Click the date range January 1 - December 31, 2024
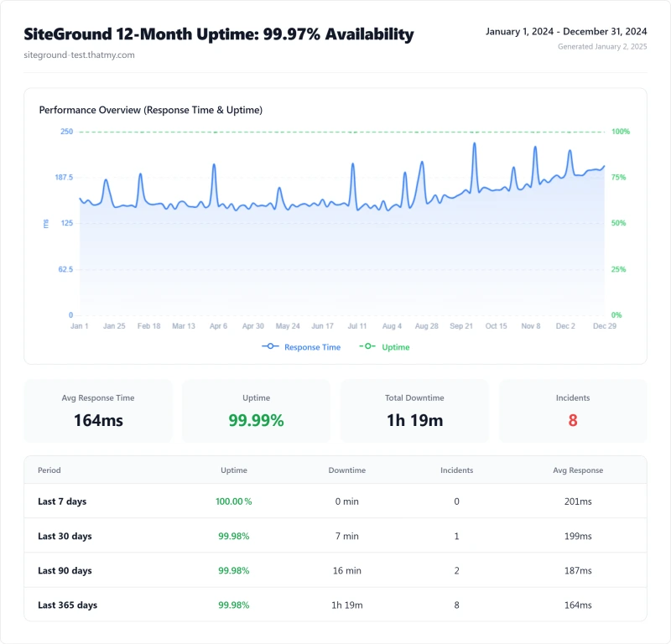Viewport: 671px width, 644px height. (566, 31)
